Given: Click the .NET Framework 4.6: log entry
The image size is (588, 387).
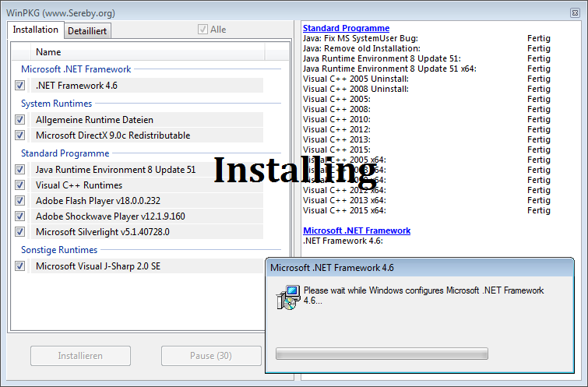Looking at the screenshot, I should point(343,241).
